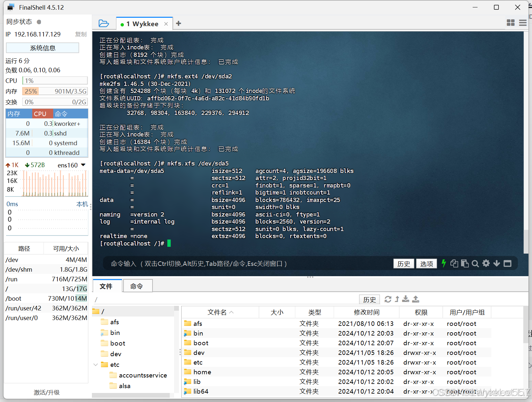Click the 本机 local ping label
The image size is (532, 402).
(82, 204)
